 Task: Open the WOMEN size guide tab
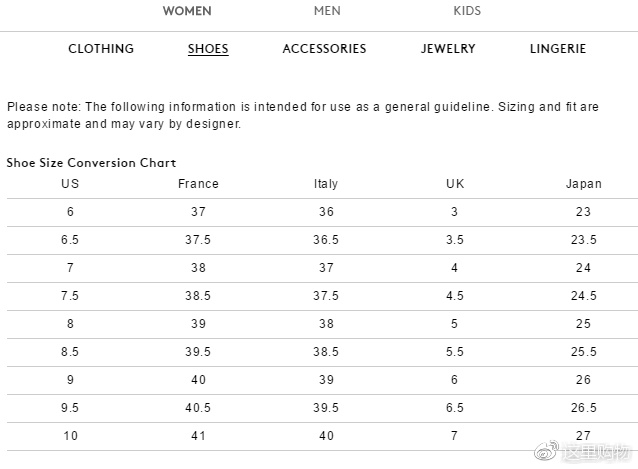point(187,11)
